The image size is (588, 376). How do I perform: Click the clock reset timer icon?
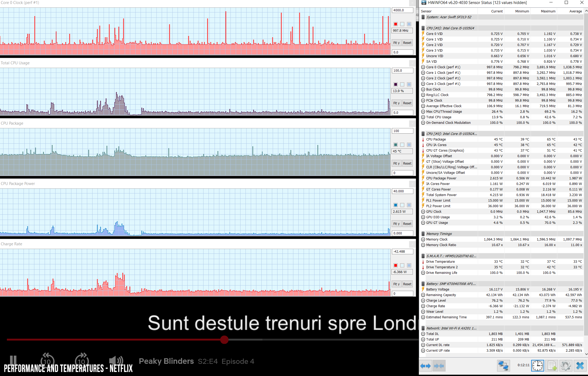click(538, 366)
